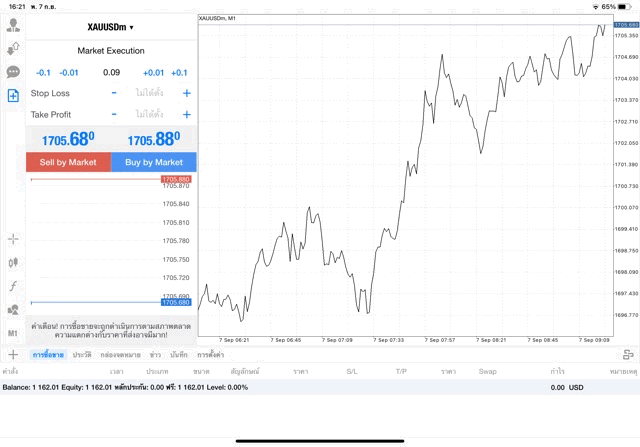Open the candlestick chart type icon
This screenshot has width=640, height=447.
pyautogui.click(x=13, y=262)
